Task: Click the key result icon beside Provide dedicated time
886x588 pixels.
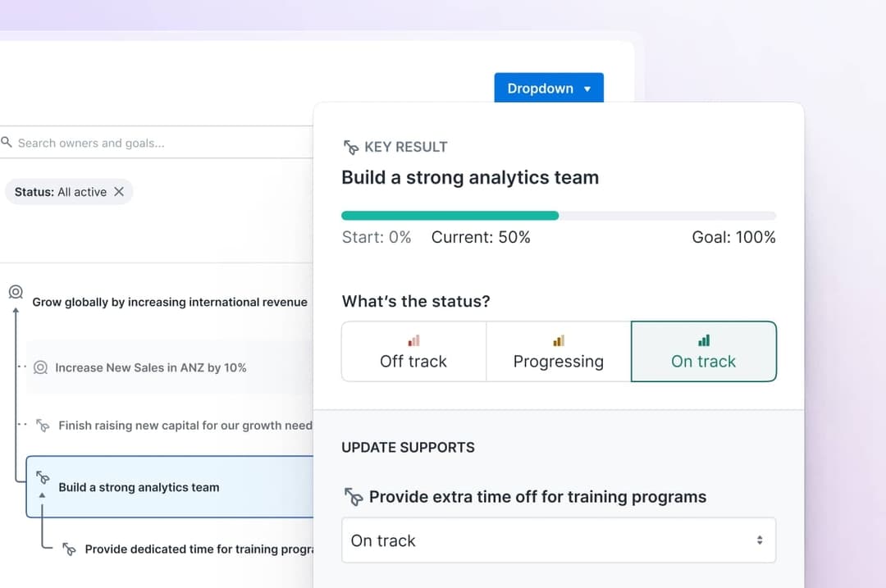Action: (70, 549)
